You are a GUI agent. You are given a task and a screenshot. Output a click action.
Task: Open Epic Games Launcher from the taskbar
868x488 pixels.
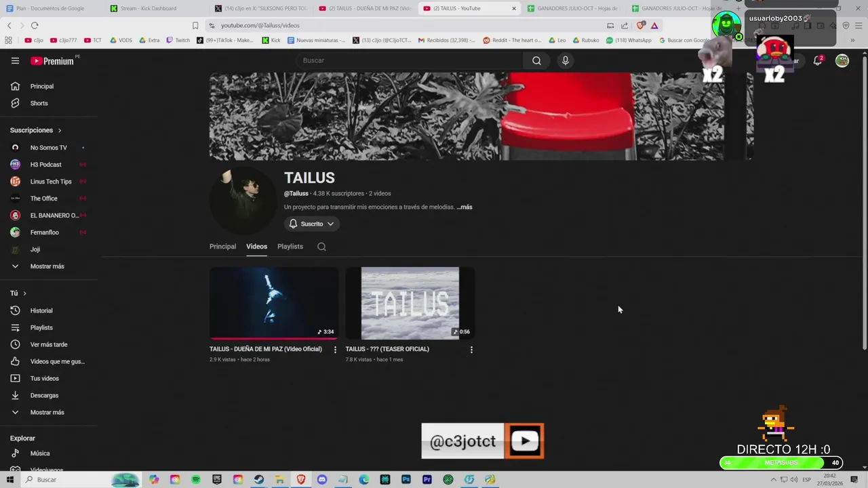(x=217, y=479)
